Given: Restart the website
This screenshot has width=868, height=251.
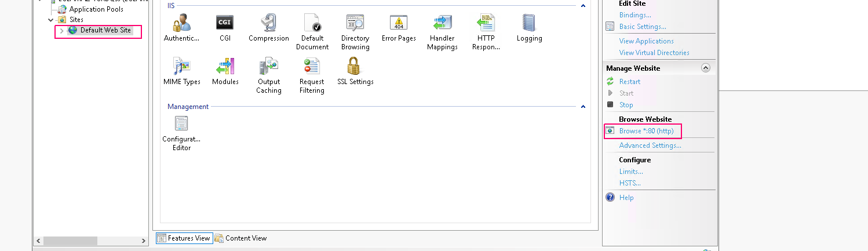Looking at the screenshot, I should (630, 82).
